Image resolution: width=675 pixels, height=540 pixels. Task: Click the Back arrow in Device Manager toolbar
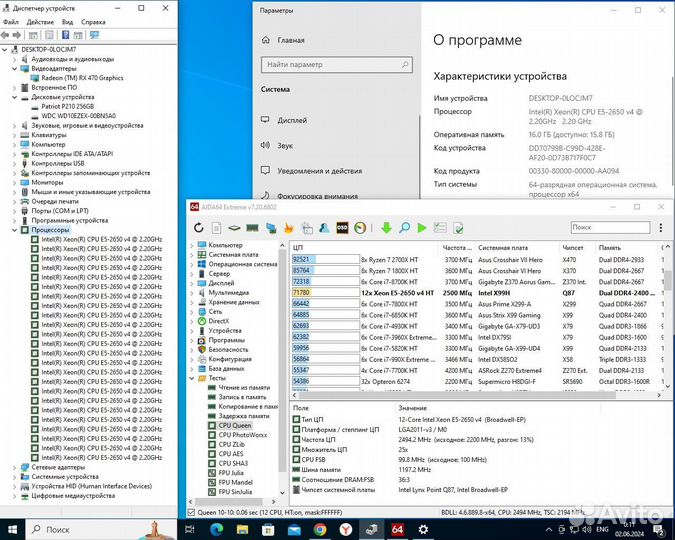coord(5,35)
